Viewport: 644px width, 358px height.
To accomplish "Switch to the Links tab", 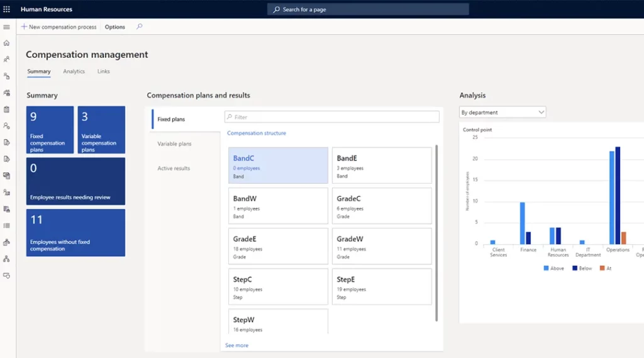I will pyautogui.click(x=104, y=72).
